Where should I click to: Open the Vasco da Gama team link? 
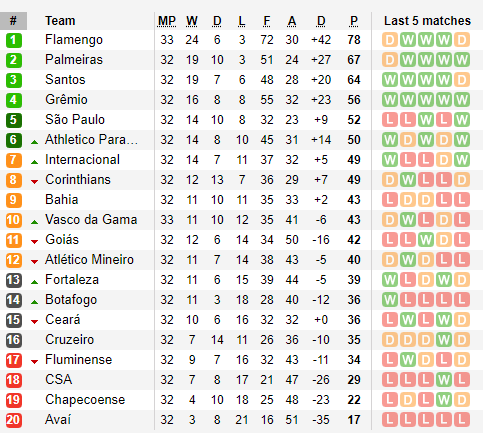[x=91, y=220]
